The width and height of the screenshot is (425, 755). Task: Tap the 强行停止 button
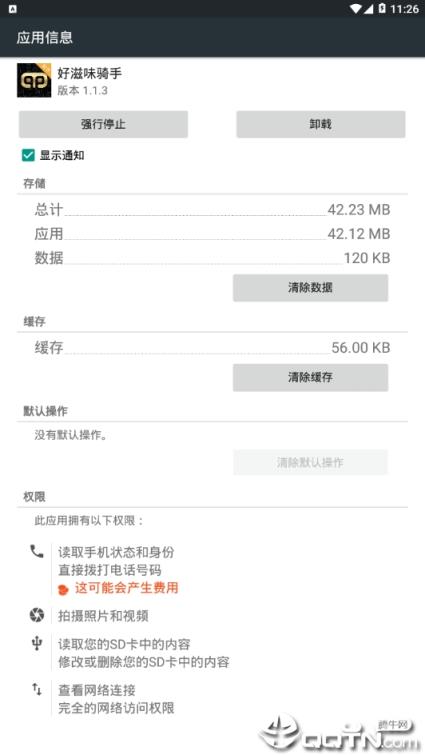click(103, 124)
